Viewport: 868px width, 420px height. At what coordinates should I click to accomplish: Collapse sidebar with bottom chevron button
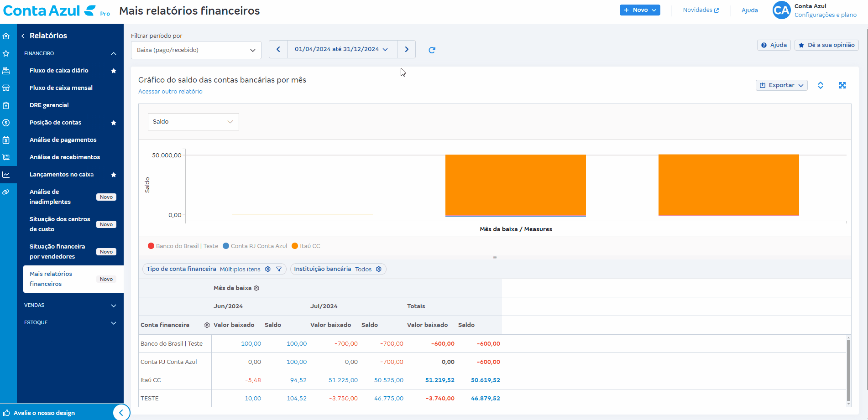(121, 413)
